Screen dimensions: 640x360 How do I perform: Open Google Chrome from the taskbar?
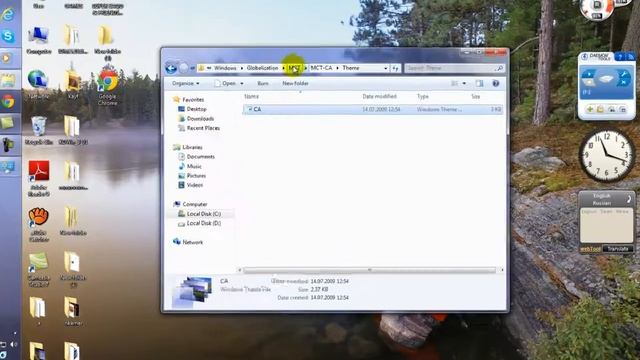(x=7, y=101)
